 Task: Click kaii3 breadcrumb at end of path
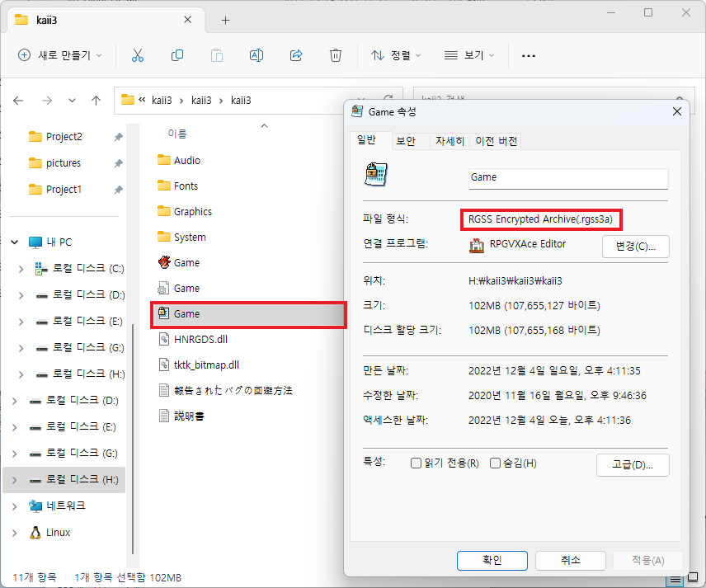[241, 101]
